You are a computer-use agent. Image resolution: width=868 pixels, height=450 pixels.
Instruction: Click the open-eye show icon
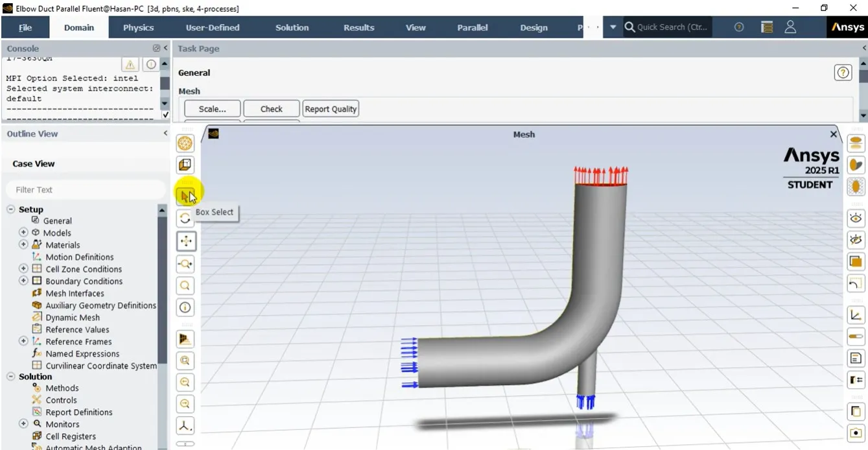pyautogui.click(x=856, y=218)
